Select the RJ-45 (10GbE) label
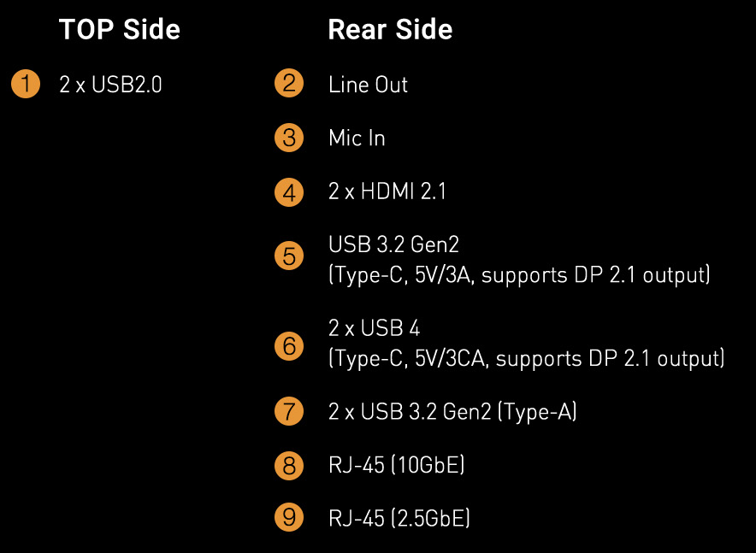756x553 pixels. [396, 466]
